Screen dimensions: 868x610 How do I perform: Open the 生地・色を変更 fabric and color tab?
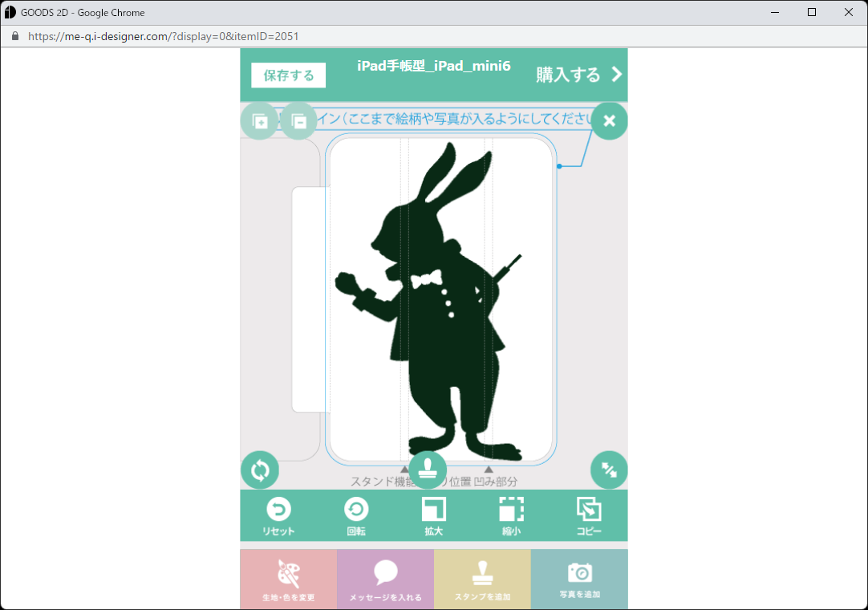(289, 579)
